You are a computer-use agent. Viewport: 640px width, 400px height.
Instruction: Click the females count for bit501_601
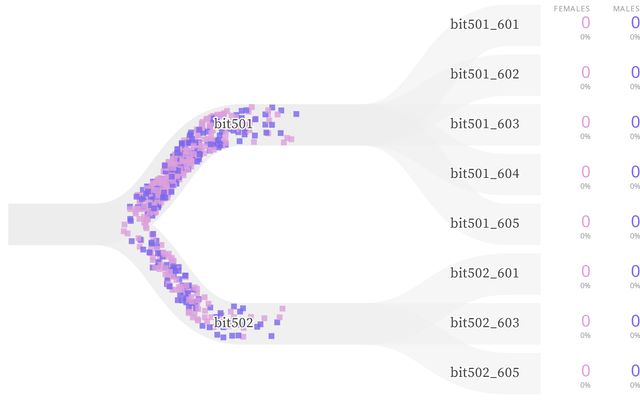585,23
